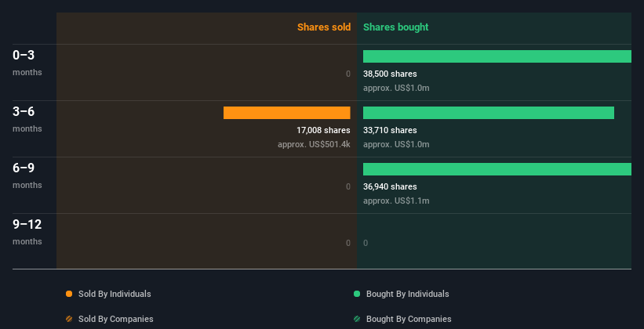Click the approx. US$501.4k label
The width and height of the screenshot is (644, 329).
(314, 144)
